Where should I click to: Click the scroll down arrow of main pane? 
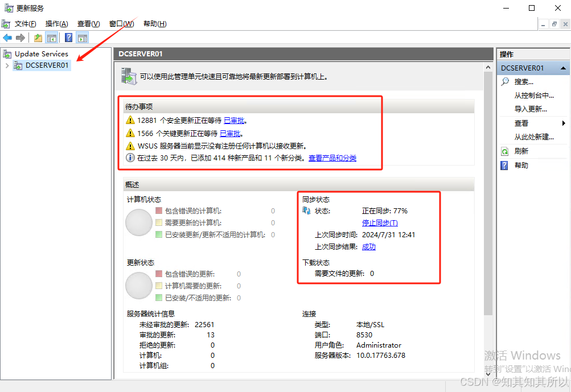(x=488, y=374)
